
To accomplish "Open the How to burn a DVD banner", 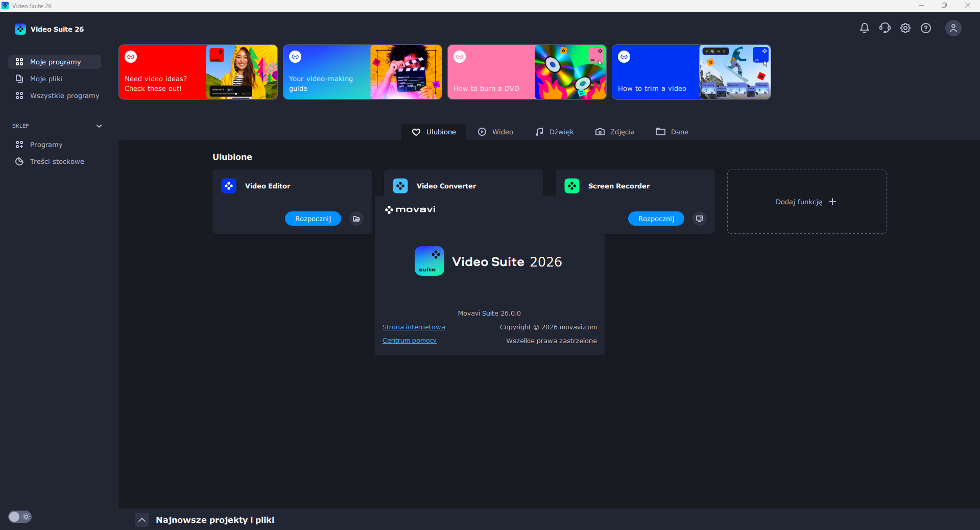I will [527, 72].
